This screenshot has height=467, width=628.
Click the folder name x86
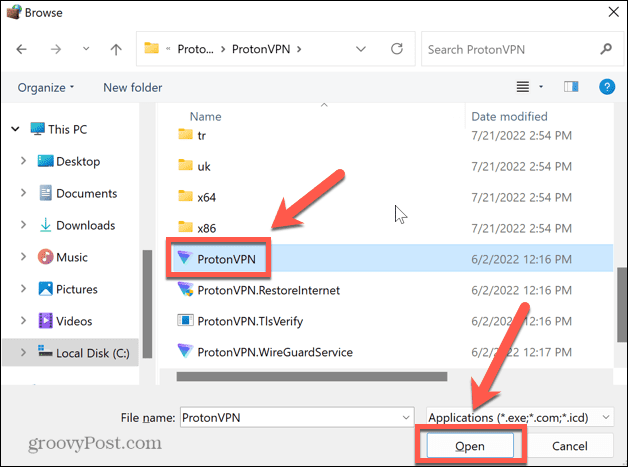pyautogui.click(x=207, y=228)
